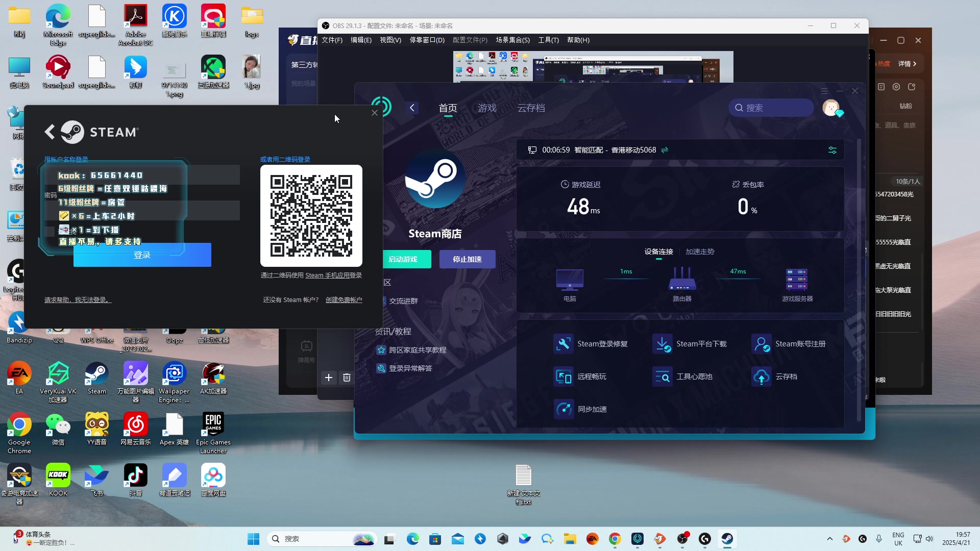
Task: Open 远程畅玩 remote play tool
Action: tap(580, 377)
